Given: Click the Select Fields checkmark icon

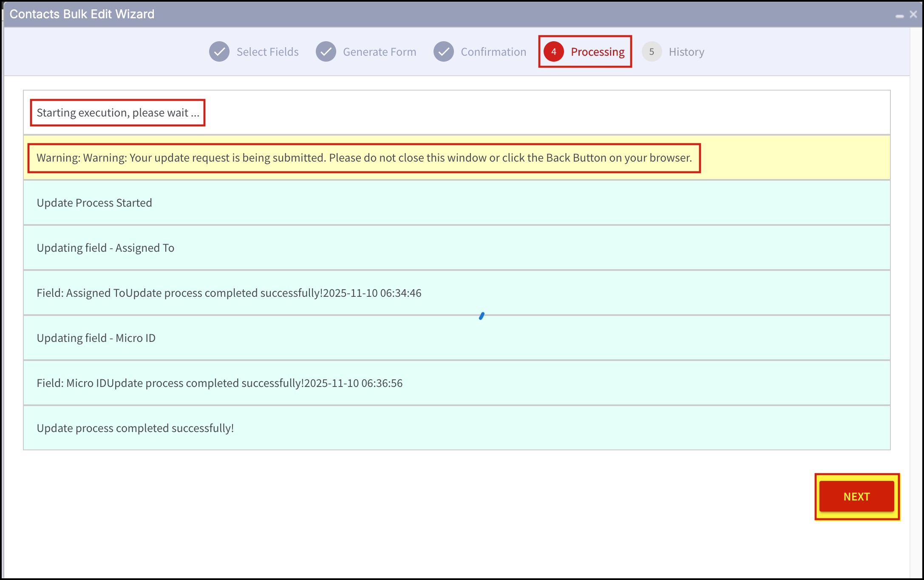Looking at the screenshot, I should 219,52.
